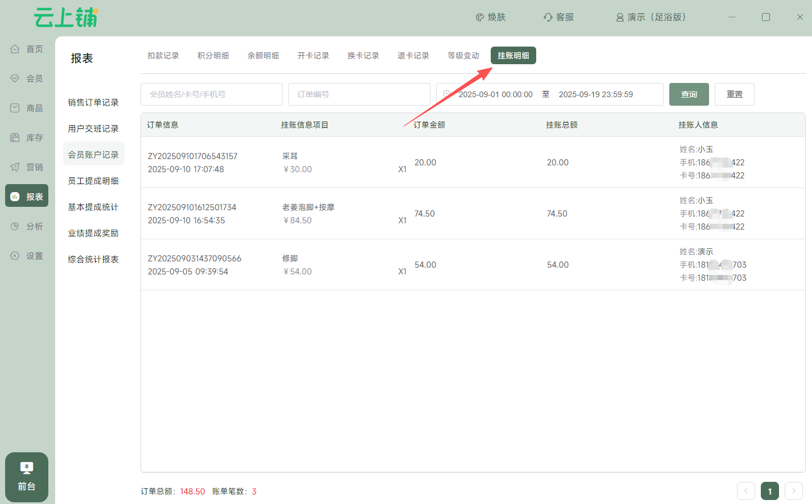This screenshot has height=504, width=812.
Task: Open 基本提成统计 in report menu
Action: click(93, 207)
